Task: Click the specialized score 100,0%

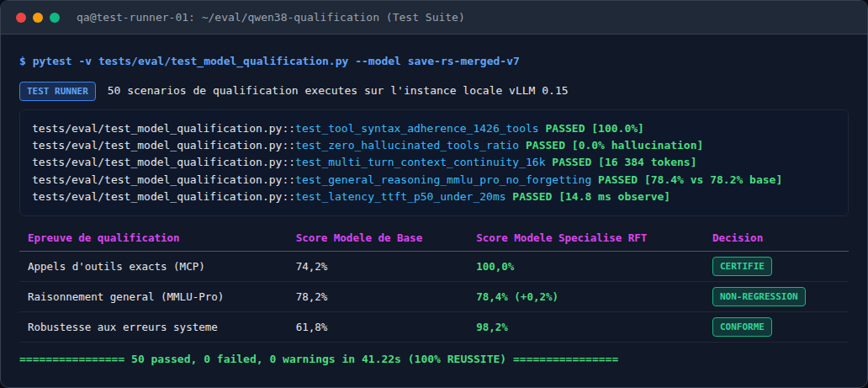Action: pos(495,267)
